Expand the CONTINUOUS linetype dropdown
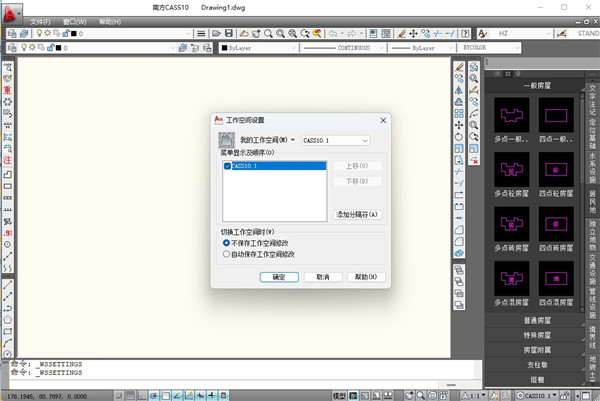This screenshot has height=401, width=600. click(343, 48)
